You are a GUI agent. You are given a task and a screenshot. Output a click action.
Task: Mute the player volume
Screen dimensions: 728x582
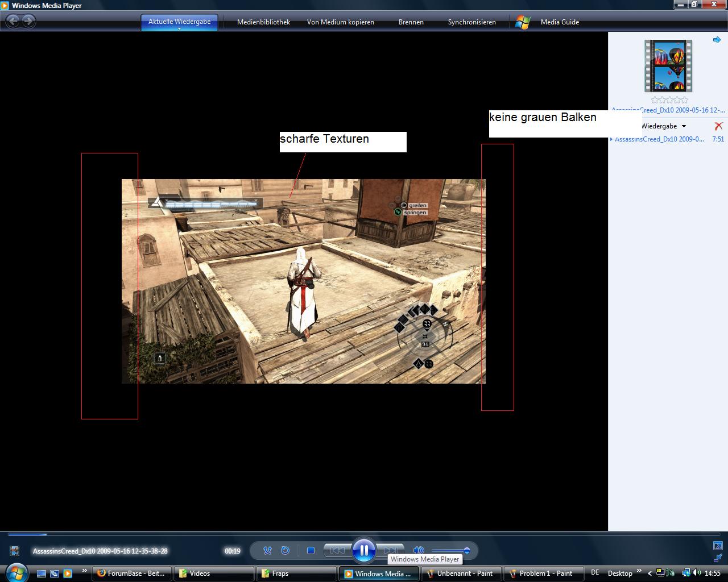point(418,550)
